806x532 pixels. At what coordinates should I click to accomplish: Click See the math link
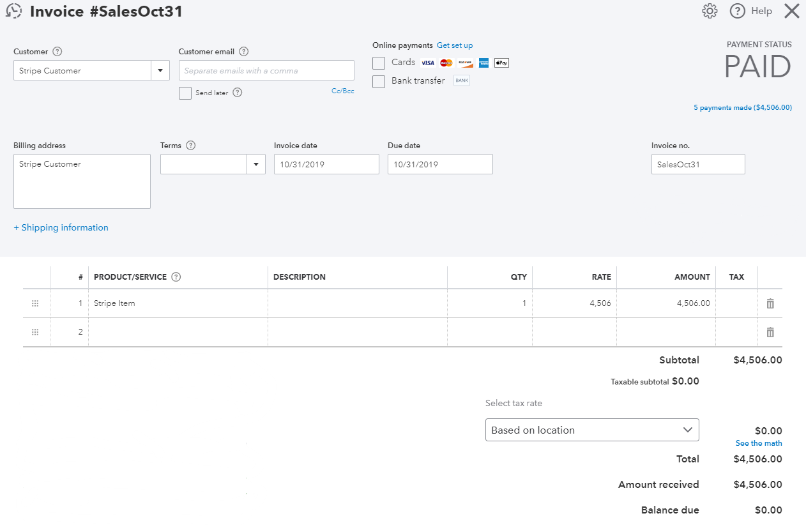[x=759, y=443]
